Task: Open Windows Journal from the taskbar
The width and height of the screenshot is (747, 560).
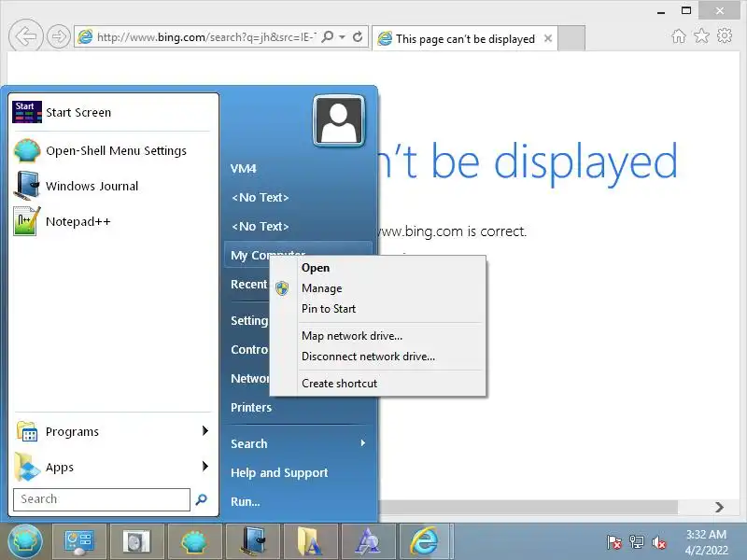Action: click(x=252, y=542)
